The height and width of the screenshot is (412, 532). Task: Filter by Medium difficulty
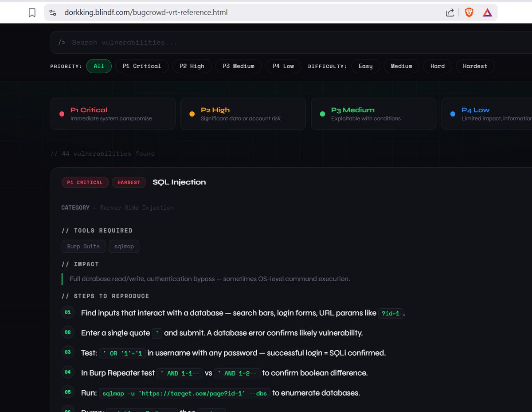[x=402, y=66]
